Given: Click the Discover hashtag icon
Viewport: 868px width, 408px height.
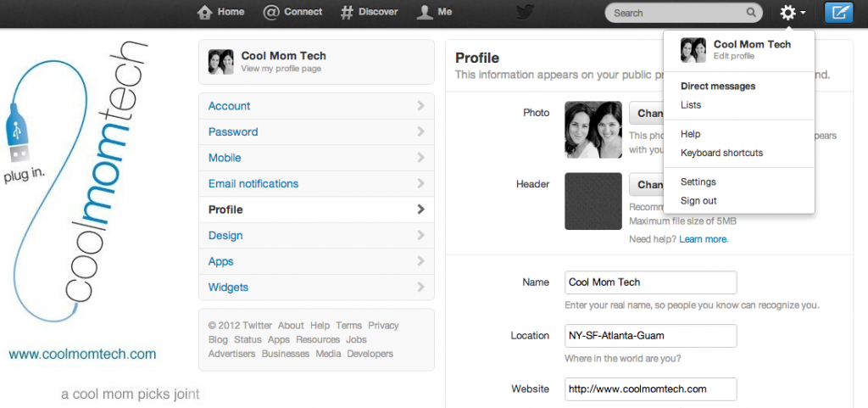Looking at the screenshot, I should (x=347, y=12).
